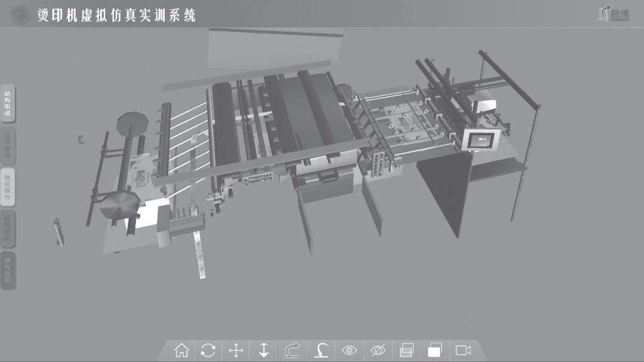Click the rotate view circular arrows icon

pos(208,351)
